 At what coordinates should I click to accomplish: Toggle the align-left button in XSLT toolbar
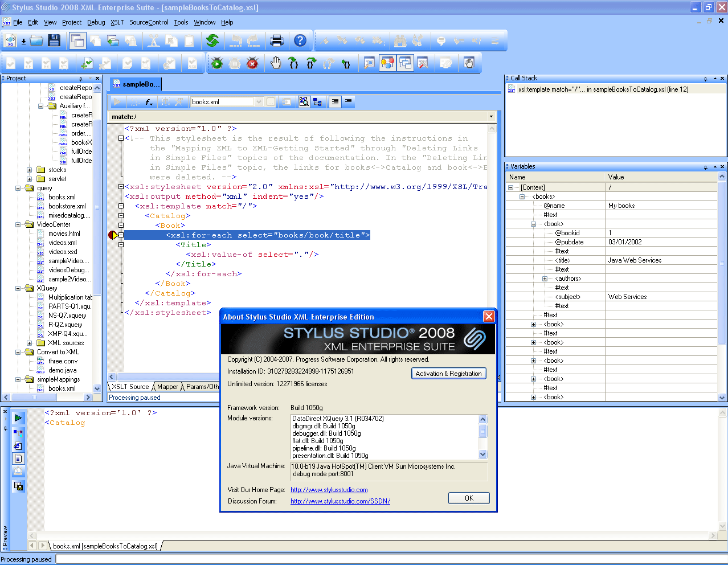335,102
